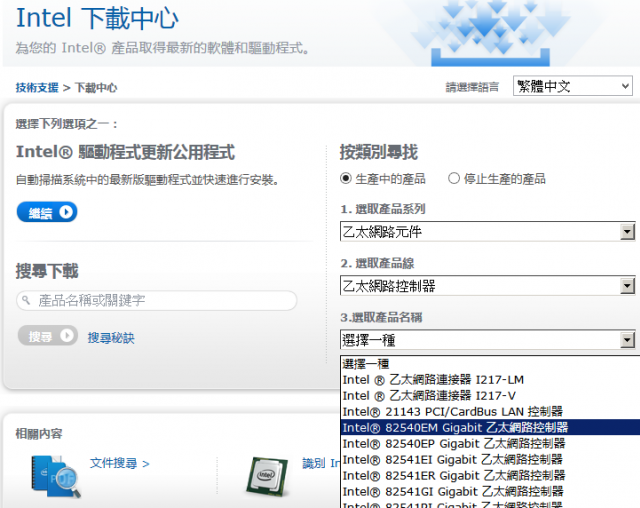Open the 乙太網路控制器 product line dropdown
Viewport: 640px width, 508px height.
pyautogui.click(x=488, y=286)
